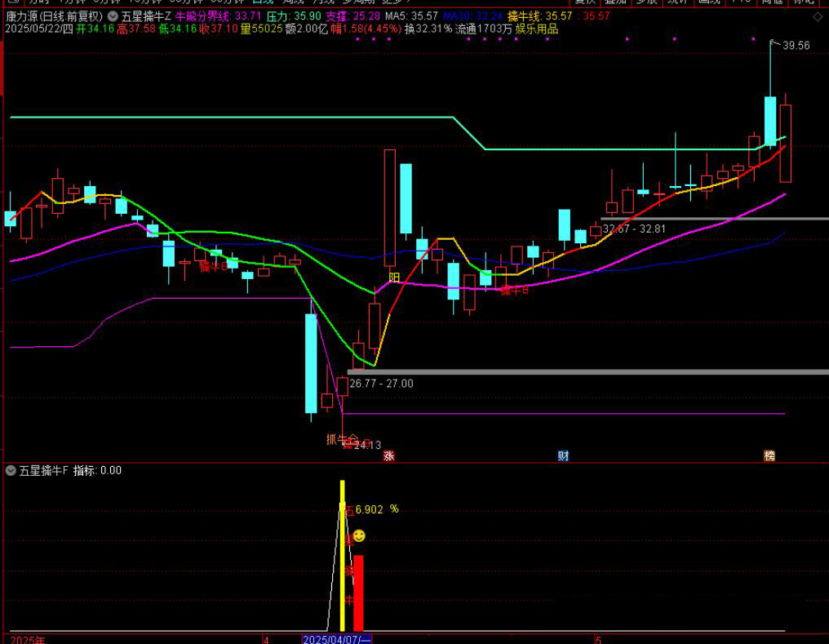Open the blue 财 financial marker
This screenshot has width=829, height=644.
point(563,455)
